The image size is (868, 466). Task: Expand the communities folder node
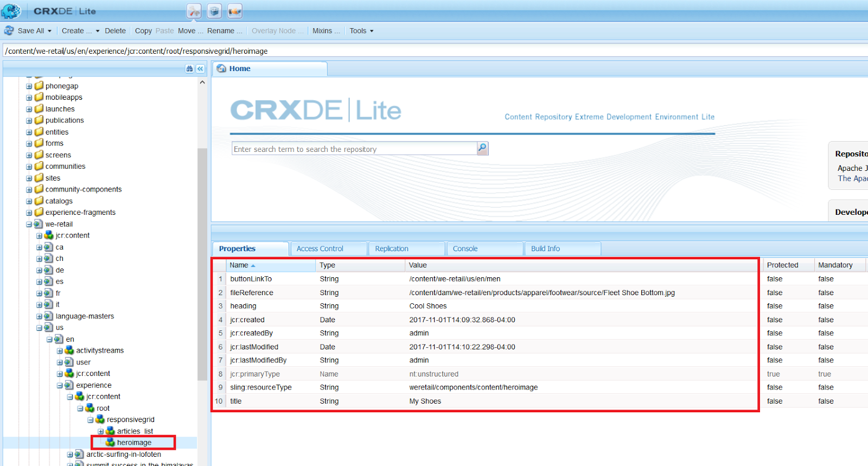[x=29, y=167]
